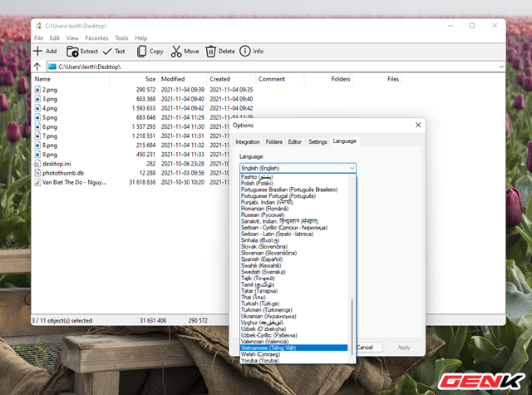Select Polish (Polski) language

click(x=293, y=183)
